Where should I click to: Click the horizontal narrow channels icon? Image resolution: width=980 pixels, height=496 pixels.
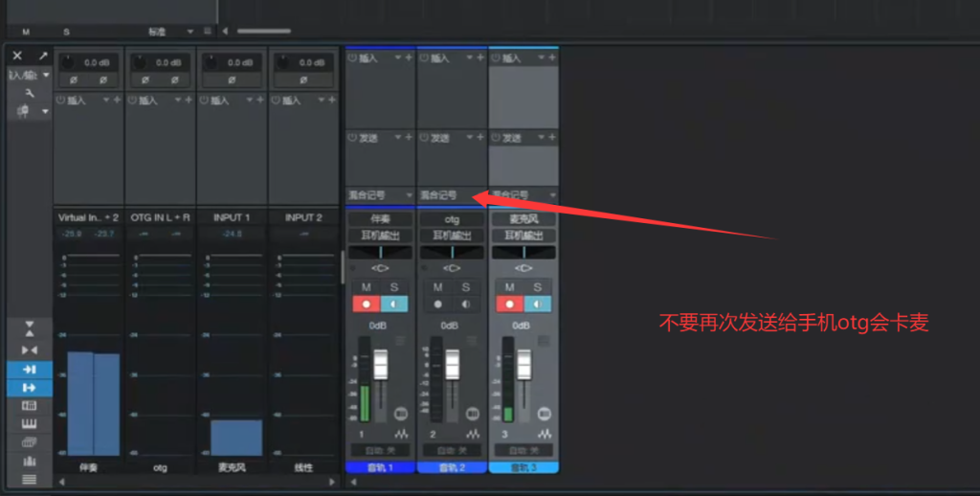tap(30, 349)
